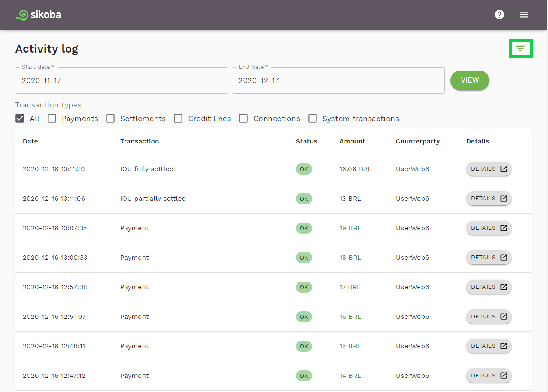Image resolution: width=548 pixels, height=392 pixels.
Task: Open DETAILS for the 14 BRL payment
Action: coord(489,376)
